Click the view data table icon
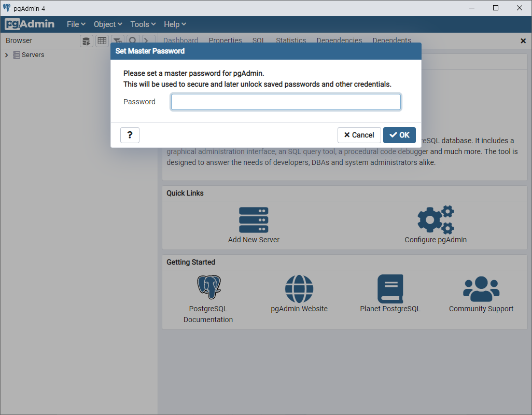The image size is (532, 415). point(102,41)
